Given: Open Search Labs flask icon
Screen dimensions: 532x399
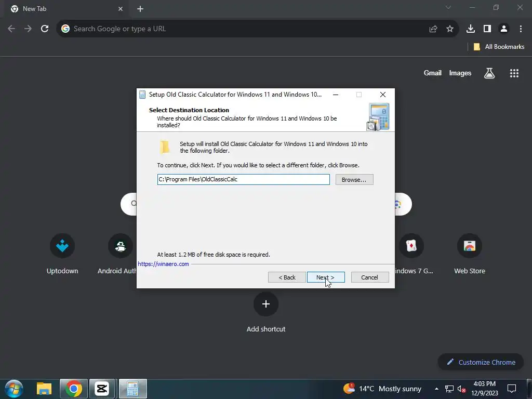Looking at the screenshot, I should tap(489, 73).
